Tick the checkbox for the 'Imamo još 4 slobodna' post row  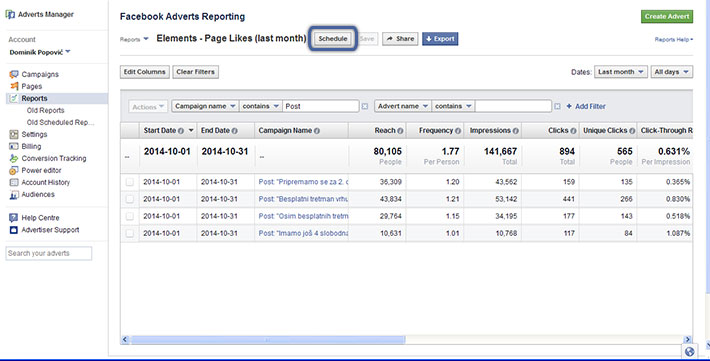pos(130,234)
